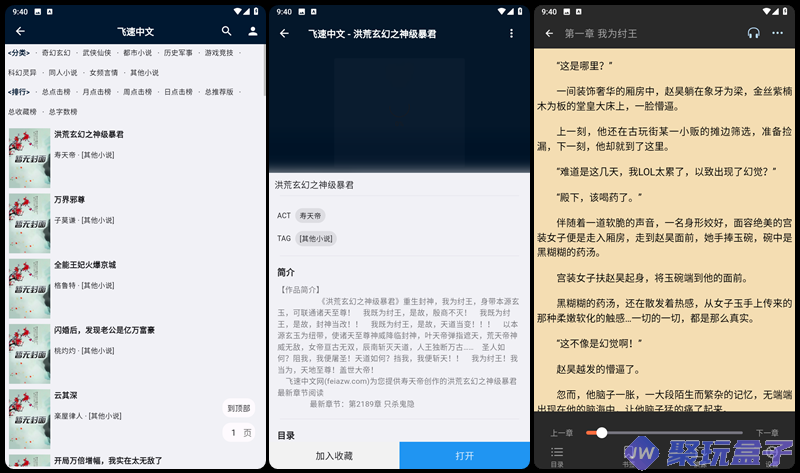The image size is (800, 473).
Task: Select the 其他小说 category
Action: pyautogui.click(x=144, y=72)
